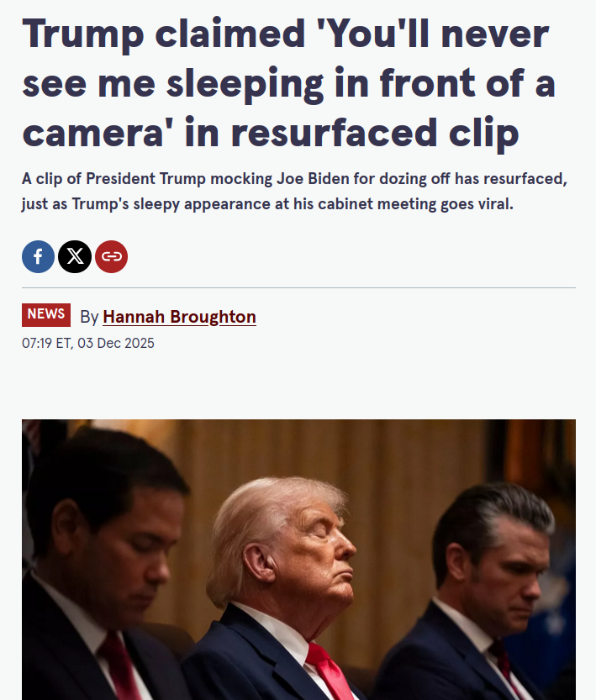Open the main article photo
This screenshot has width=596, height=700.
pyautogui.click(x=298, y=559)
